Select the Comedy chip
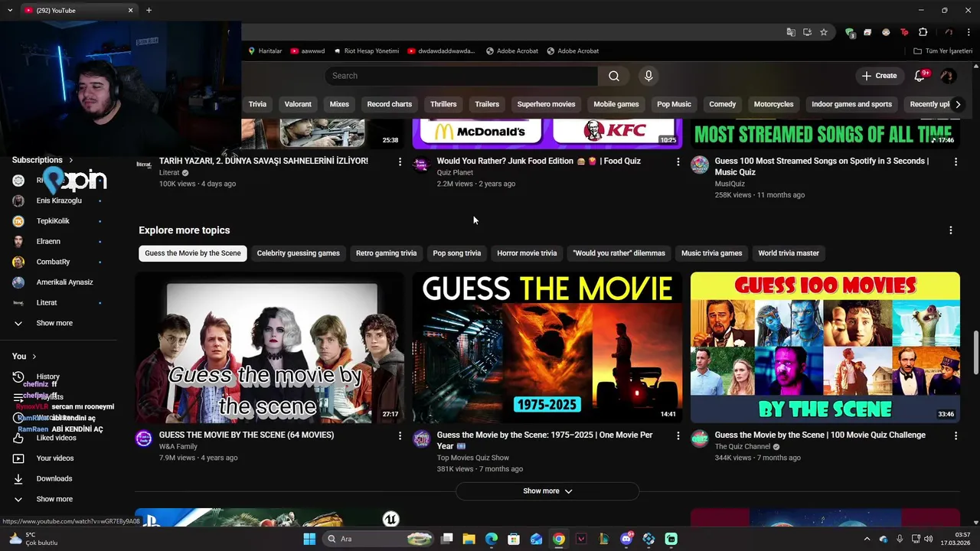 (x=722, y=104)
